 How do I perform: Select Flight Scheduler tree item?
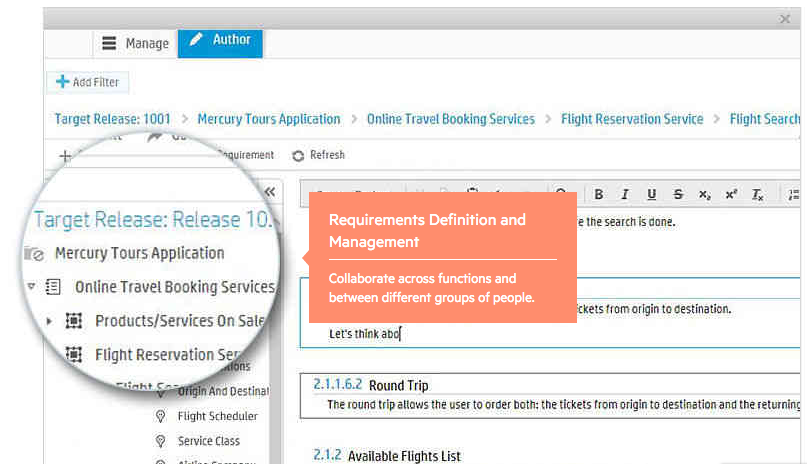(218, 416)
